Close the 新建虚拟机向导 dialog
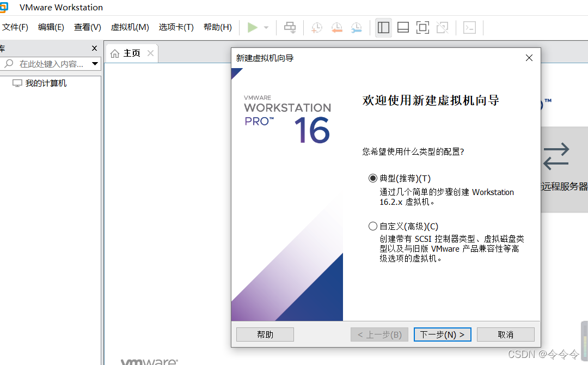This screenshot has height=365, width=588. (529, 58)
